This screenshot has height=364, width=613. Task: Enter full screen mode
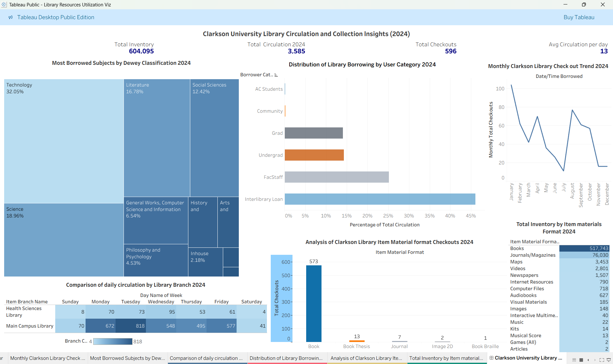(x=602, y=360)
